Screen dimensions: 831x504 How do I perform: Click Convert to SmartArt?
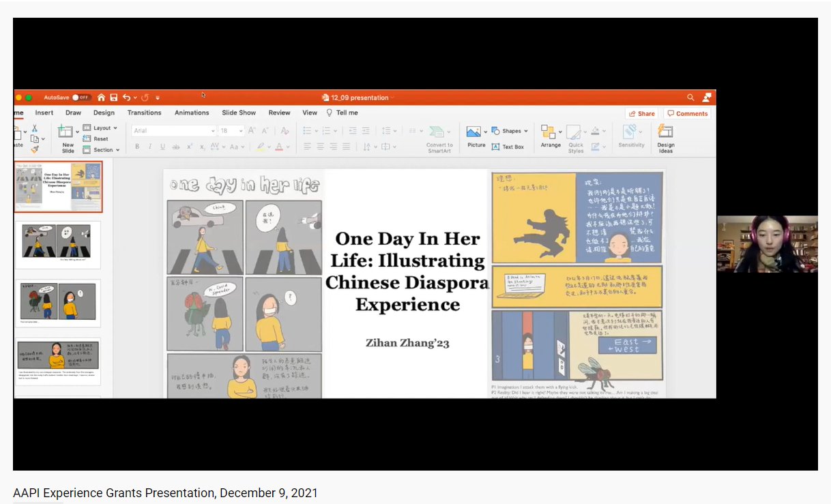pos(439,139)
